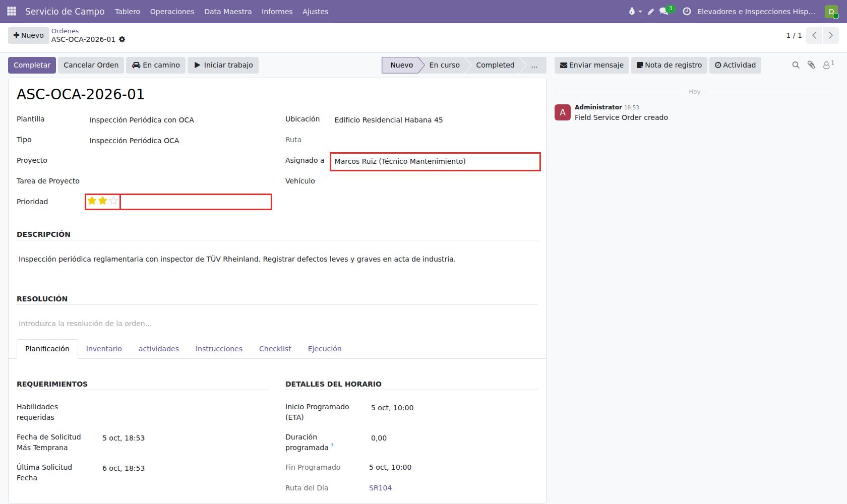Open the Plantilla field selection
847x504 pixels.
pyautogui.click(x=179, y=120)
